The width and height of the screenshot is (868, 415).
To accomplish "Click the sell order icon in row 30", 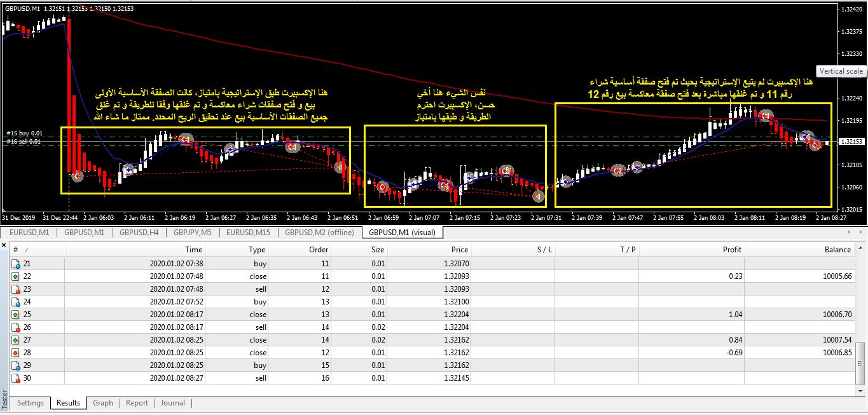I will 17,378.
